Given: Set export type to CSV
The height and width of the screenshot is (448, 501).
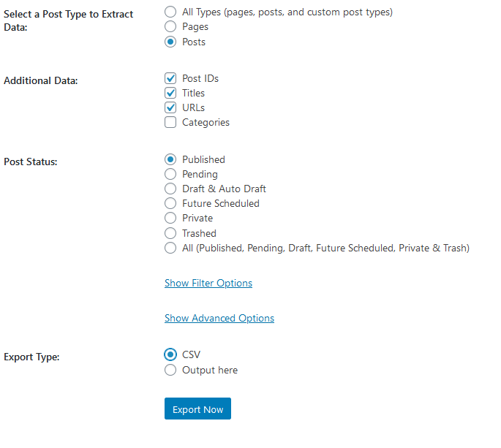Looking at the screenshot, I should tap(170, 354).
